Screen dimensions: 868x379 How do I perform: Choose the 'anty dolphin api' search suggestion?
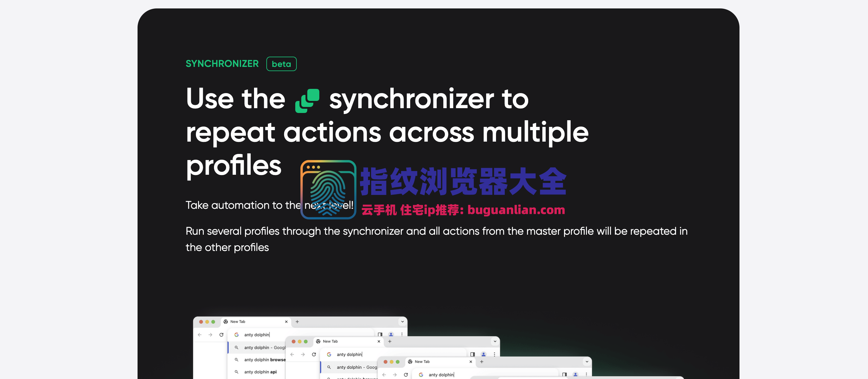click(x=260, y=371)
